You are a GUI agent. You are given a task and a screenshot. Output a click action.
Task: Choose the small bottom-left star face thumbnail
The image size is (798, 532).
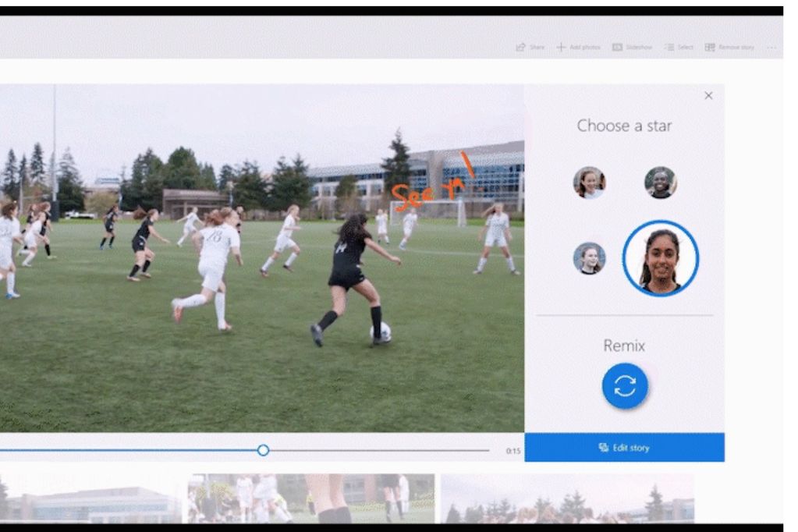pos(589,258)
